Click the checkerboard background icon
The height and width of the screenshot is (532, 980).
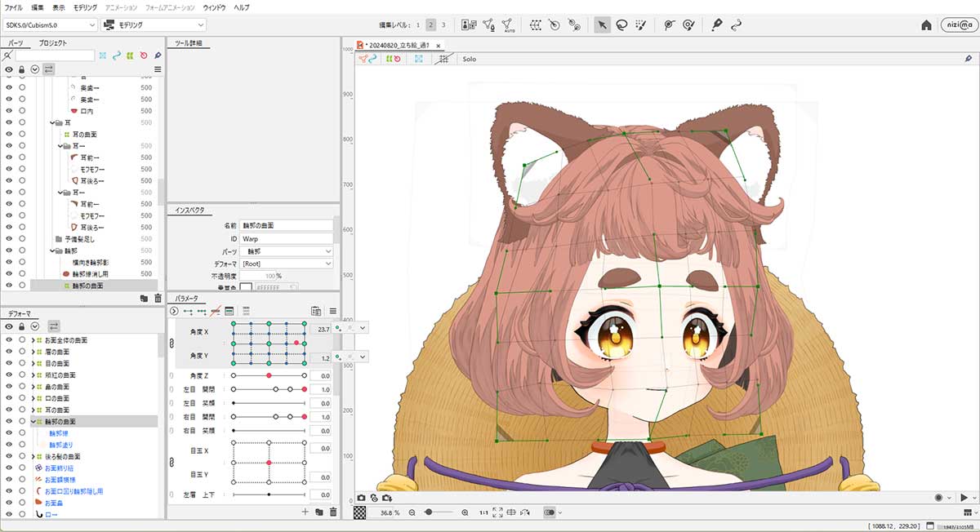coord(360,512)
